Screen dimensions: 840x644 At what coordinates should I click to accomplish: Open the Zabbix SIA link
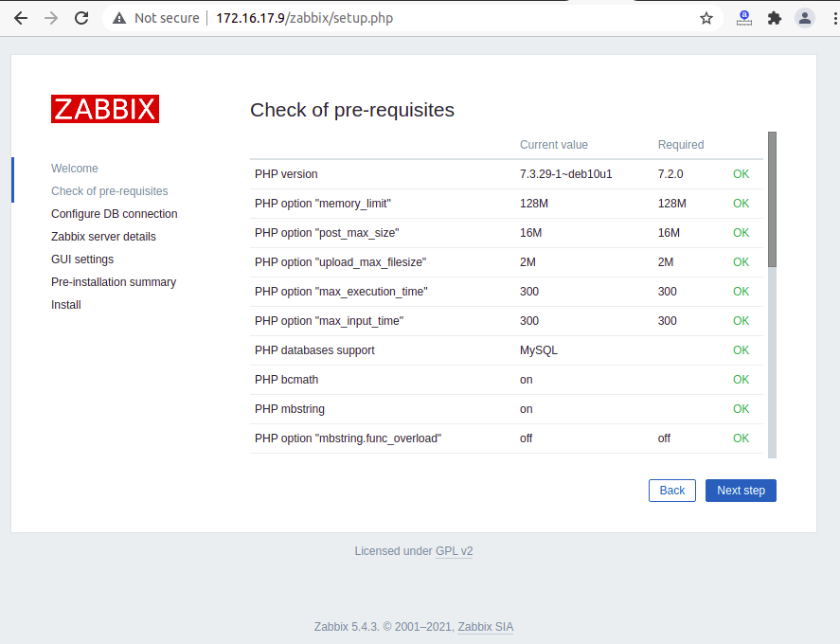point(486,626)
